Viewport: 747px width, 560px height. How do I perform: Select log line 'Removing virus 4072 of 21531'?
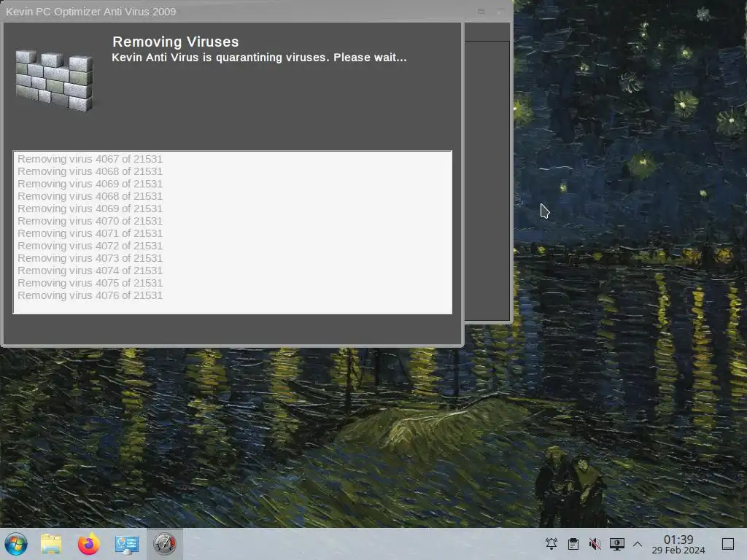point(90,246)
